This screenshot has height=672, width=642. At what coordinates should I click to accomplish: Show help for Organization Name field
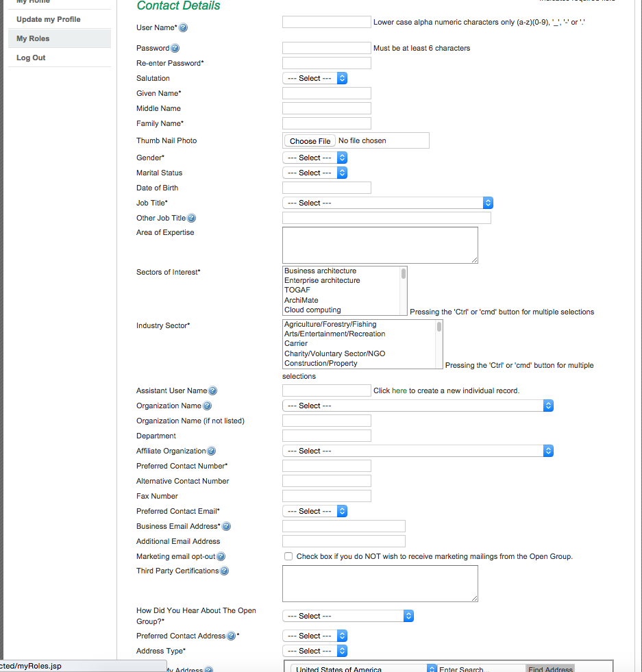pos(207,406)
